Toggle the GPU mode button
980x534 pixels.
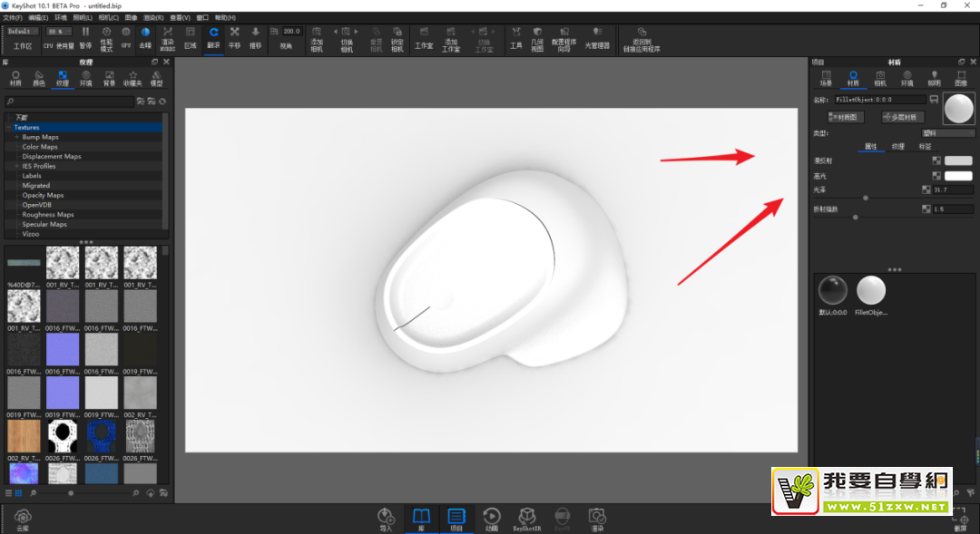click(x=126, y=36)
